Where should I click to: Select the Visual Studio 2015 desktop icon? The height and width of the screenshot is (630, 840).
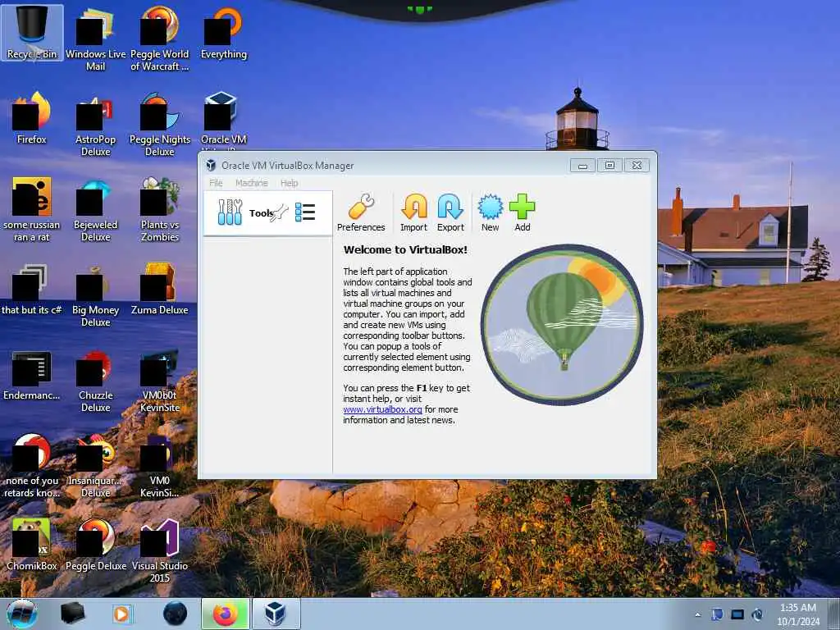[160, 550]
